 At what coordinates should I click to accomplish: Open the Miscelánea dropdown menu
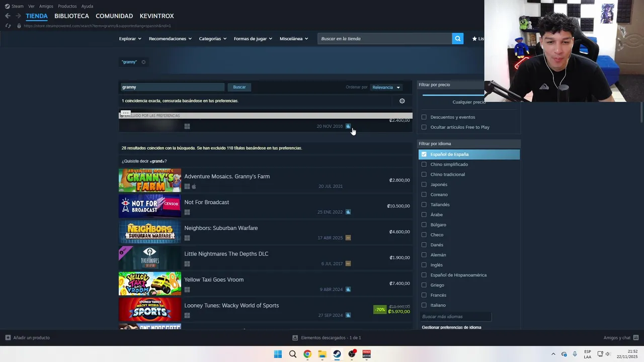point(294,39)
